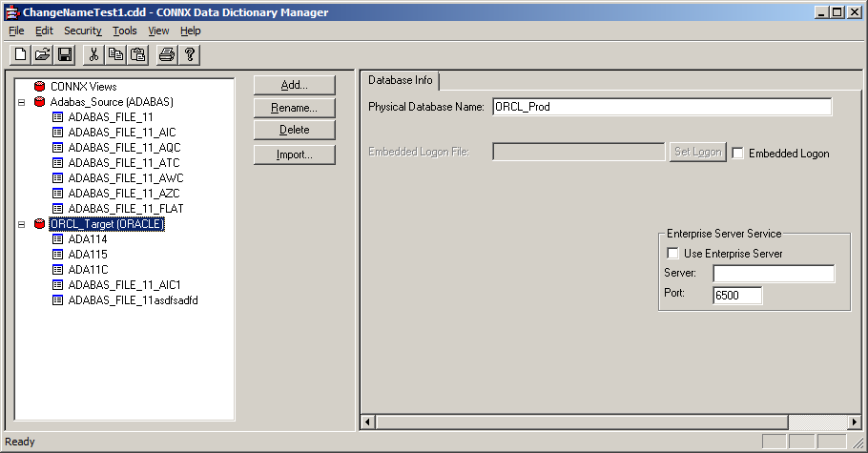Click the app icon in the title bar
Screen dimensions: 868x453
point(11,12)
